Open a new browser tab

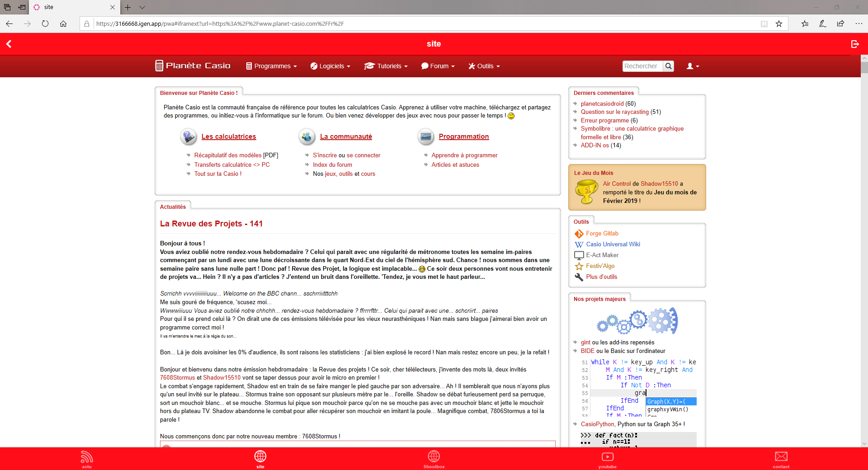[128, 7]
